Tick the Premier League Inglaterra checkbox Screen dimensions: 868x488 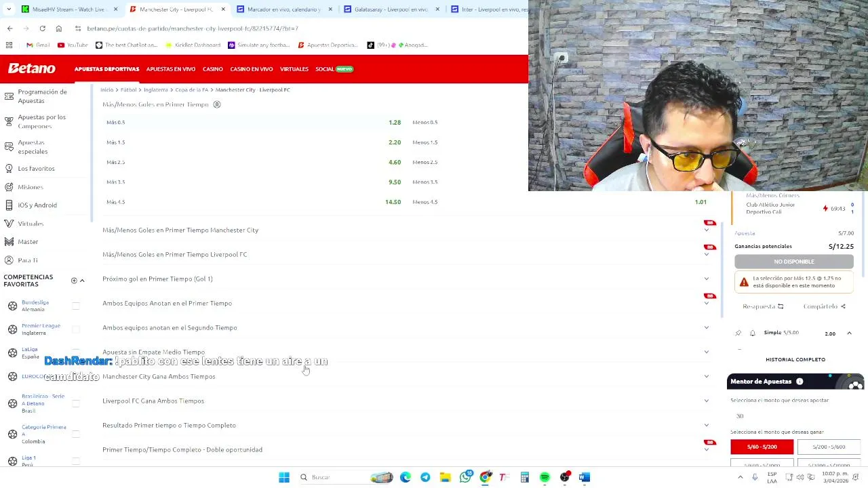pyautogui.click(x=75, y=329)
